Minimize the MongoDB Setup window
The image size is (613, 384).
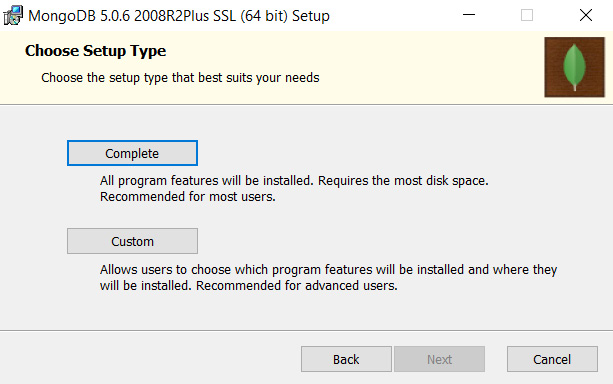(x=469, y=15)
